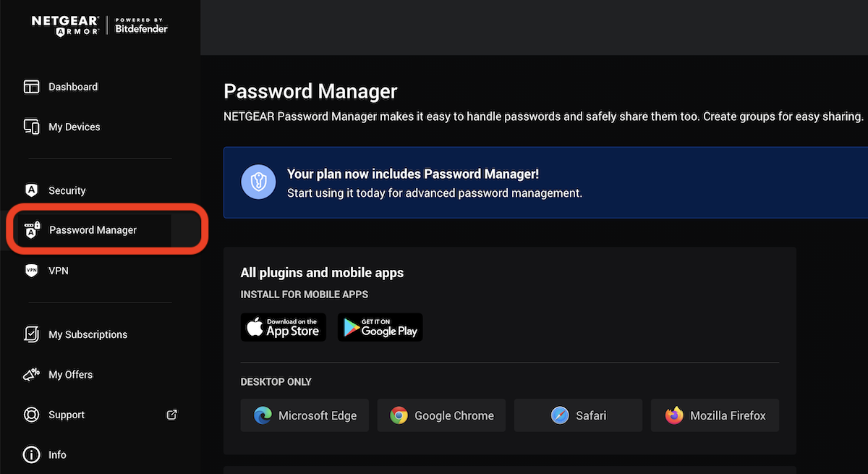Screen dimensions: 868x474
Task: Click 'Start using it today' banner text
Action: coord(435,193)
